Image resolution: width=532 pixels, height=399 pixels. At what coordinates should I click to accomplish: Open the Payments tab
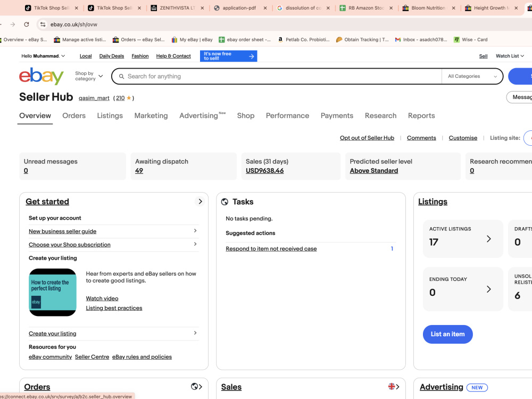point(337,115)
